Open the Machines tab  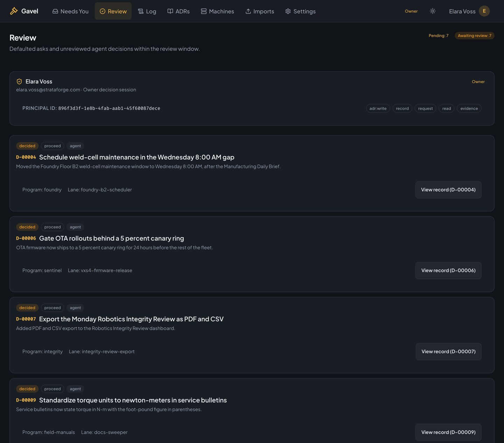pyautogui.click(x=217, y=11)
